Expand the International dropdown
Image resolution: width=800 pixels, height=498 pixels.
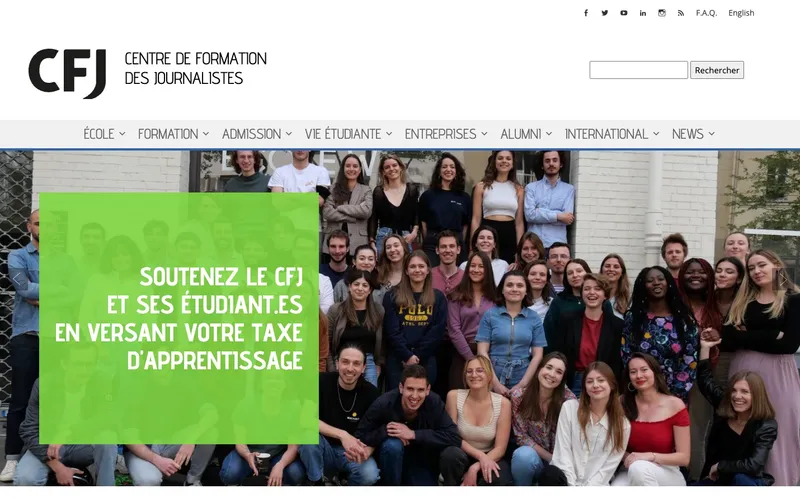pos(612,134)
